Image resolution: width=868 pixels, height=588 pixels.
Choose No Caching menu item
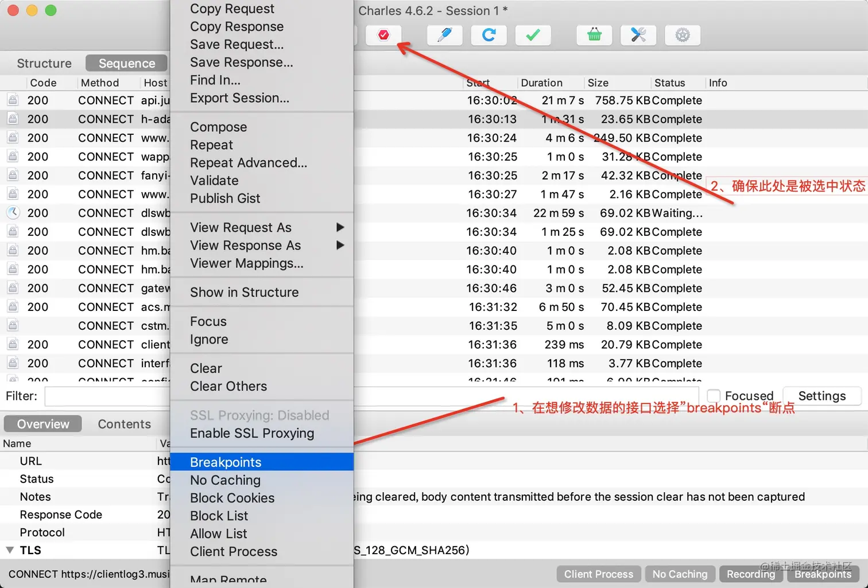tap(262, 480)
